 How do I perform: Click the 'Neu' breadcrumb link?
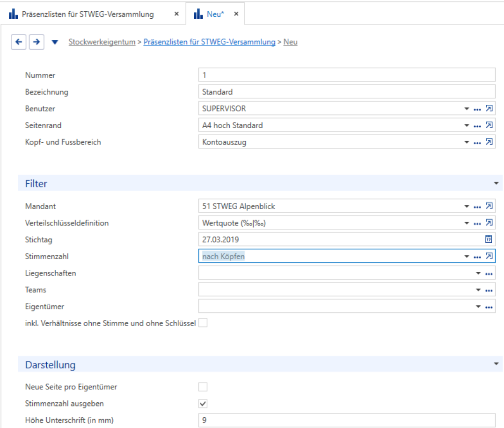(291, 42)
